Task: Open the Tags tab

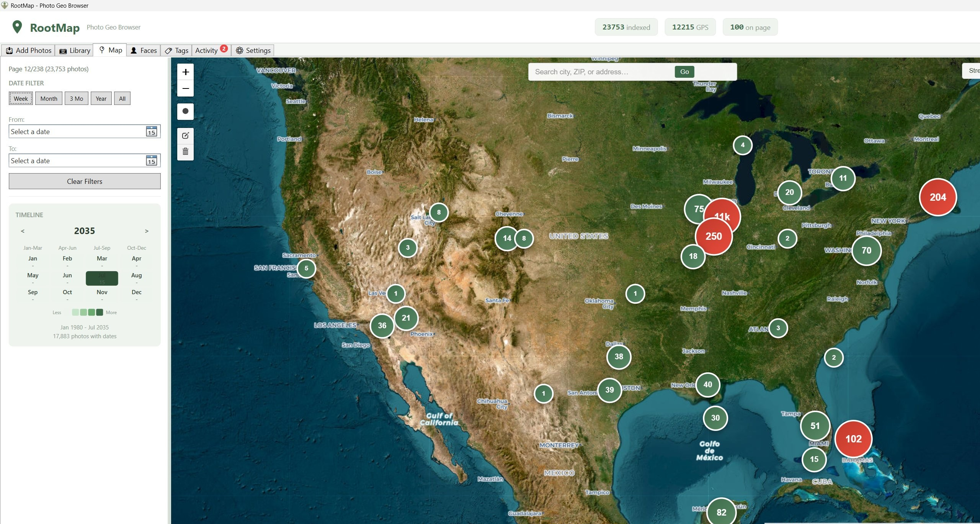Action: (x=176, y=50)
